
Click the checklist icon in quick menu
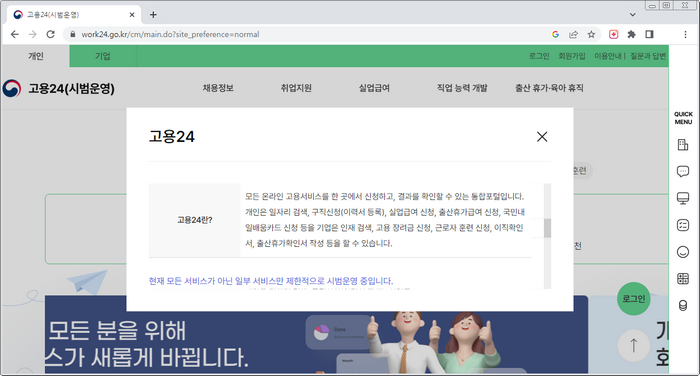point(683,225)
